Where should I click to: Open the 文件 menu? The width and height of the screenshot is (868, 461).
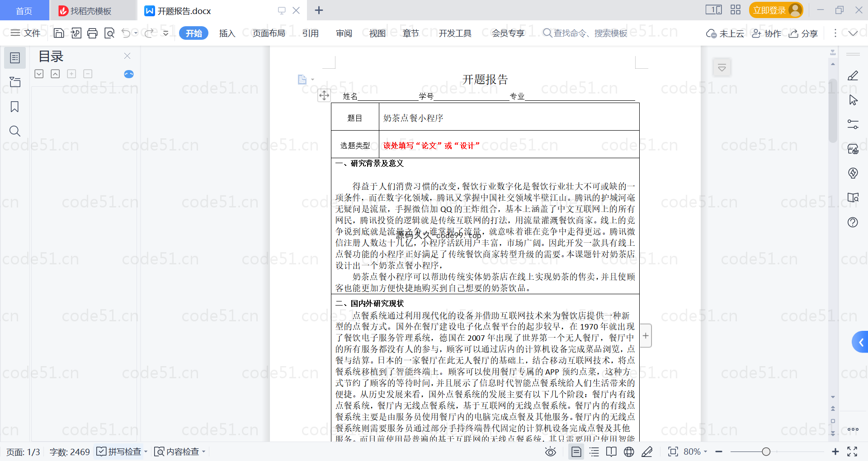coord(25,33)
